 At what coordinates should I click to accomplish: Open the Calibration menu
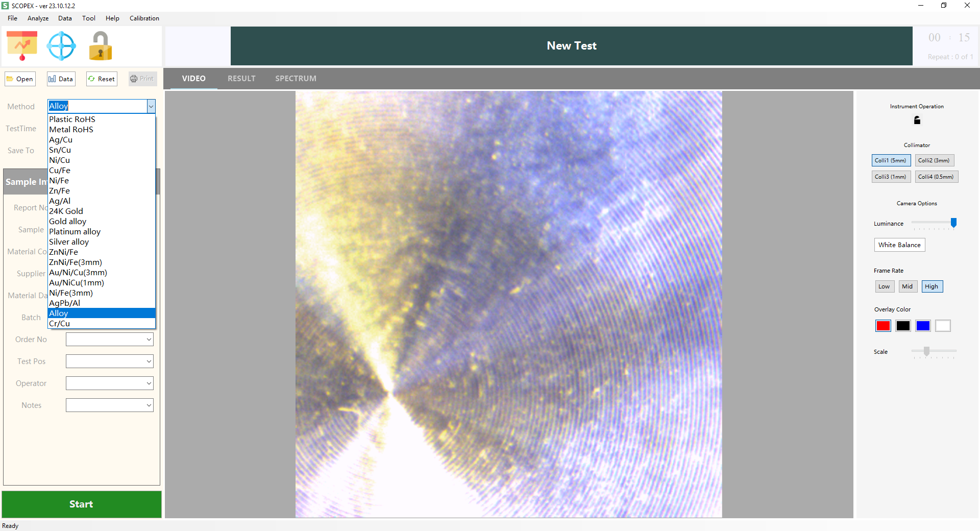coord(144,18)
